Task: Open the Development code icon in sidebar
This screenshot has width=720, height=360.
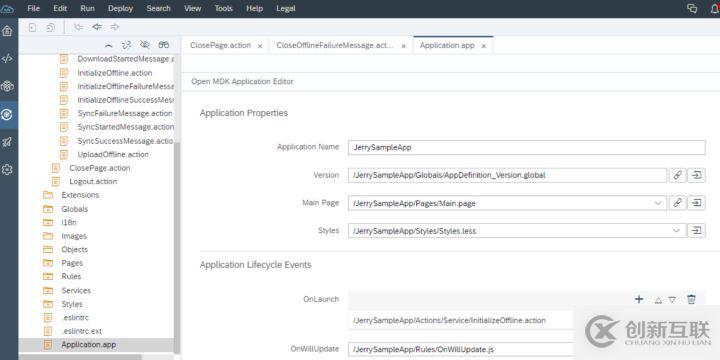Action: 7,59
